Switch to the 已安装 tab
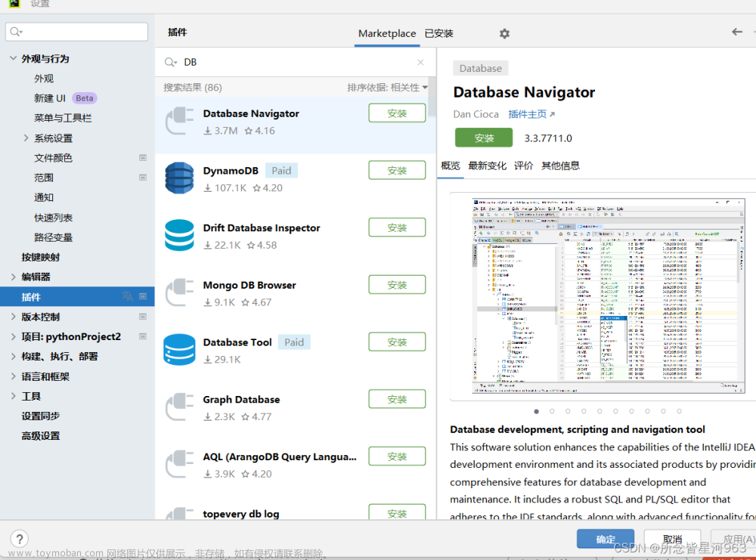The image size is (756, 560). 438,33
